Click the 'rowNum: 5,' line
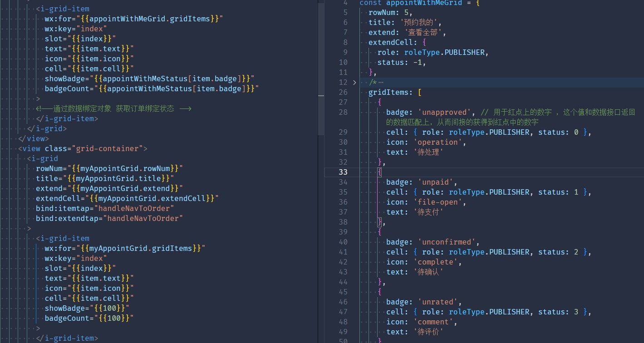Screen dimensions: 644x343 [391, 12]
